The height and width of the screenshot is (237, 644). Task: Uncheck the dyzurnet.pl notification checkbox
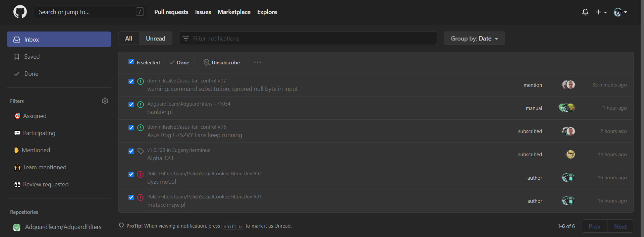point(131,174)
